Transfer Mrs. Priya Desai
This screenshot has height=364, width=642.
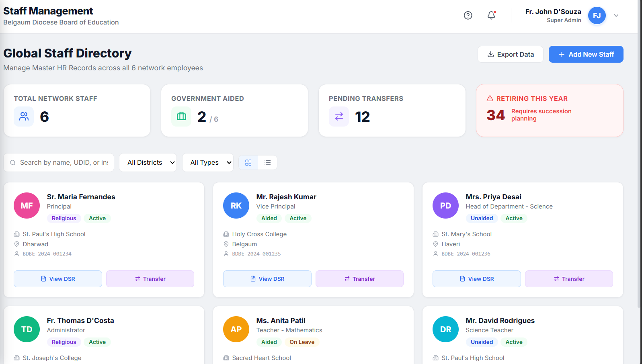point(569,279)
